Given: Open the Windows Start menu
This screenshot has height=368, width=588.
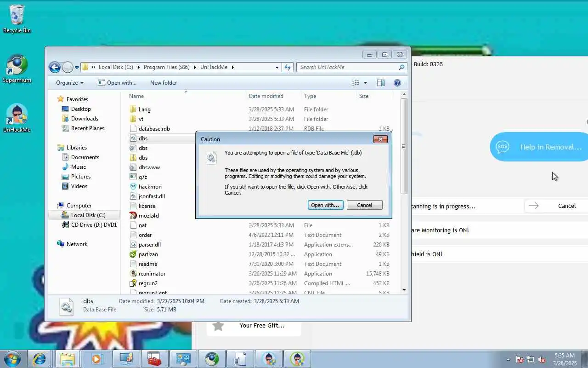Looking at the screenshot, I should point(12,359).
